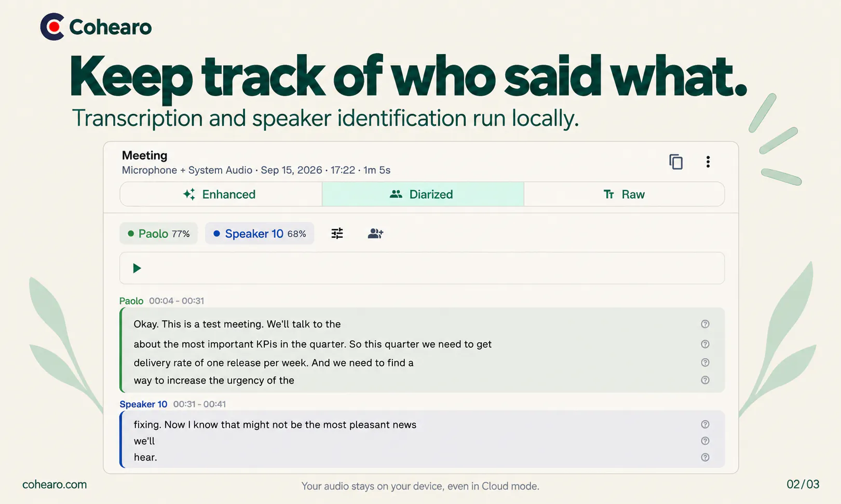Select the Speaker 10 68% chip
The height and width of the screenshot is (504, 841).
pos(260,234)
